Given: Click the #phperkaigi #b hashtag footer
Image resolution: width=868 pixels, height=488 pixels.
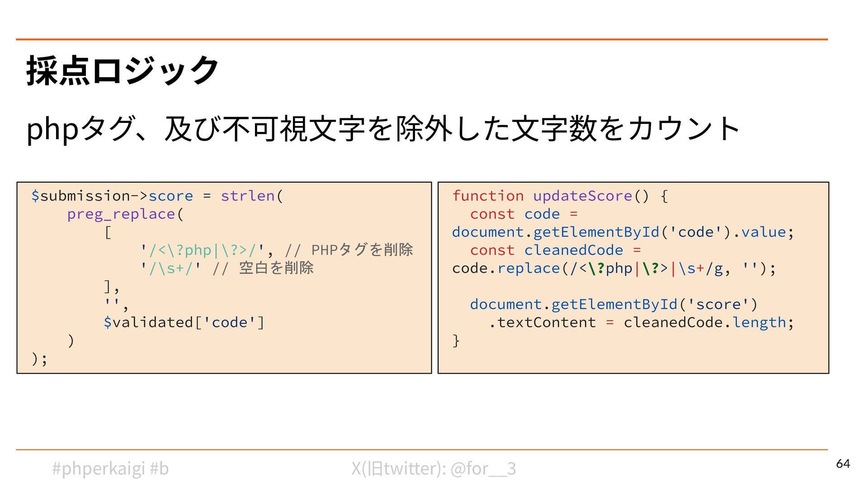Looking at the screenshot, I should [x=110, y=469].
